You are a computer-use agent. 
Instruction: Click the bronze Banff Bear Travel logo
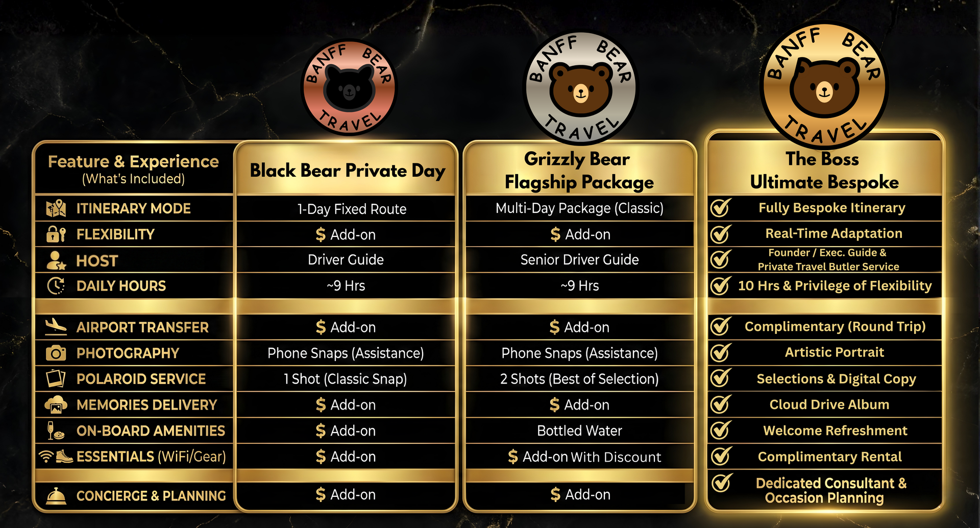(349, 88)
